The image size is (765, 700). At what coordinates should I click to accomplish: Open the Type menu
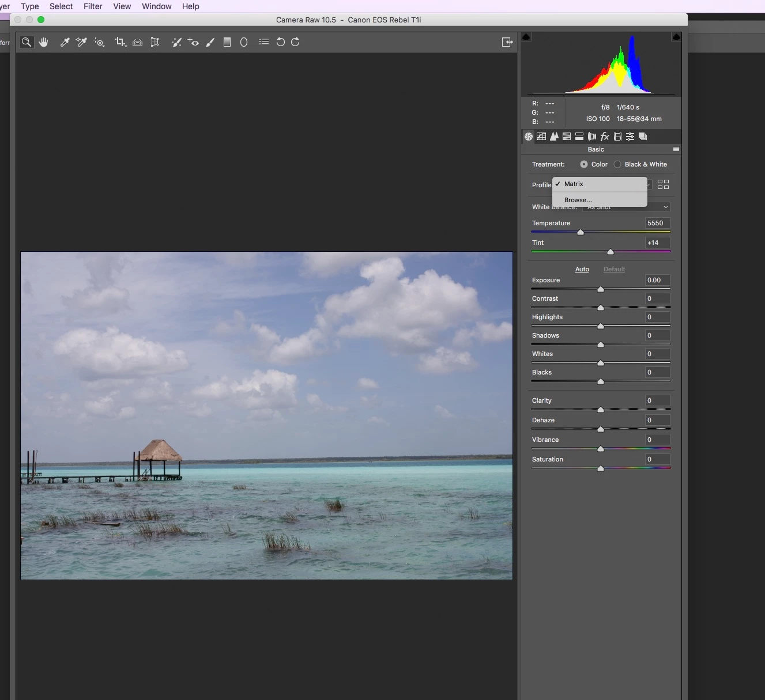(30, 6)
